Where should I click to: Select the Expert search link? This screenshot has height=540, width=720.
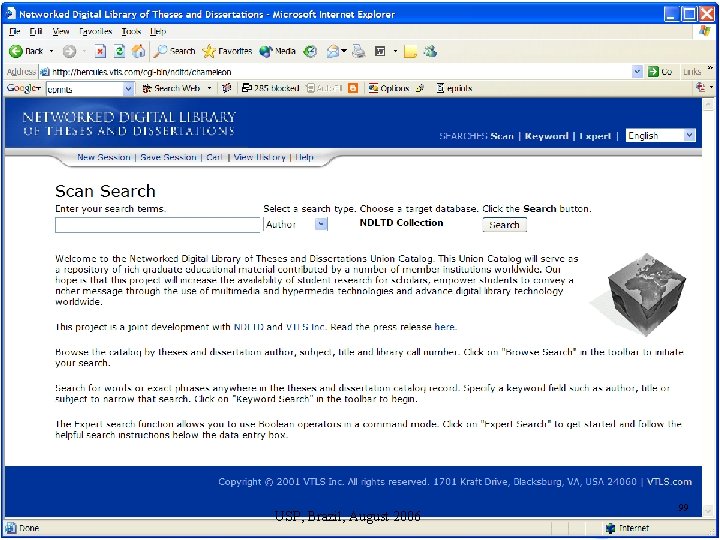pyautogui.click(x=595, y=136)
